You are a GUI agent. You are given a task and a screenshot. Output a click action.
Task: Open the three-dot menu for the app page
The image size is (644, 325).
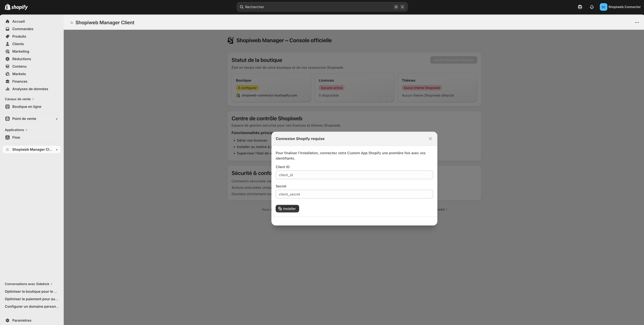tap(637, 22)
